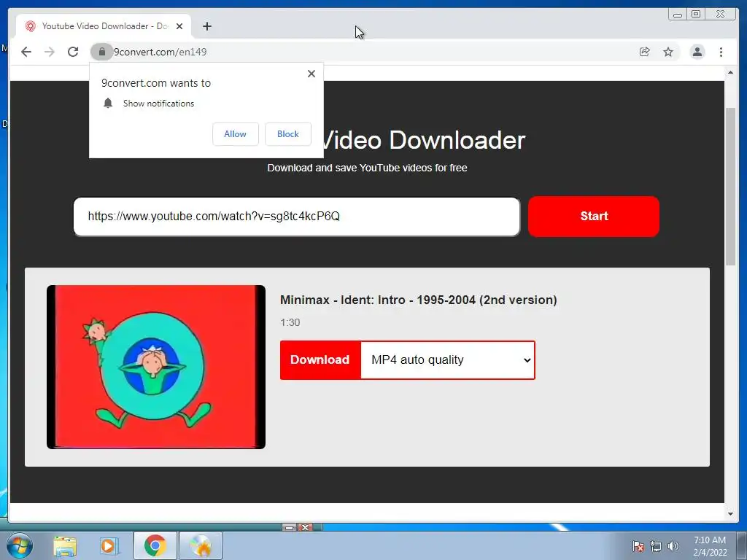Select the Youtube Video Downloader tab

[x=104, y=26]
